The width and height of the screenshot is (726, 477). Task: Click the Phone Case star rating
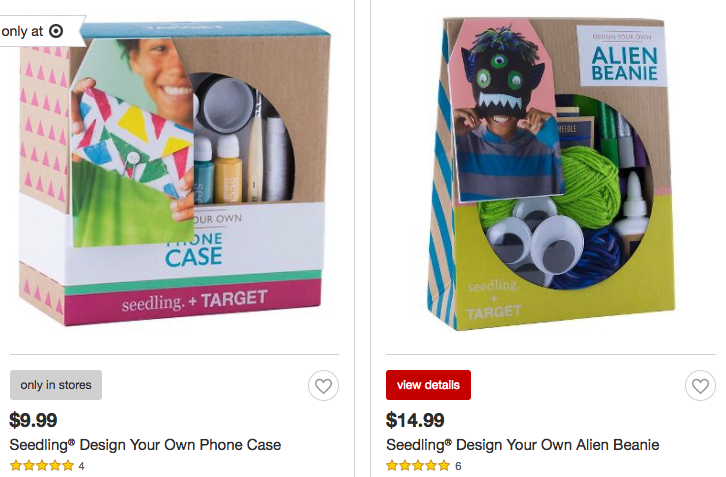(x=42, y=465)
